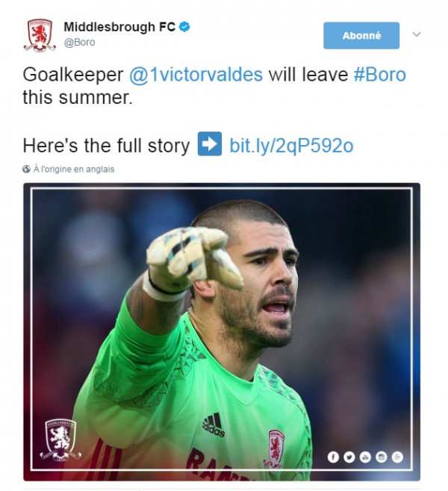
Task: Click the YouTube icon in photo
Action: [x=365, y=457]
